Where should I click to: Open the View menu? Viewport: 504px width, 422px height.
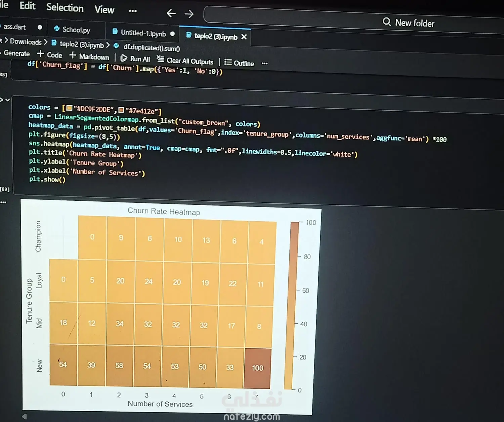click(104, 9)
